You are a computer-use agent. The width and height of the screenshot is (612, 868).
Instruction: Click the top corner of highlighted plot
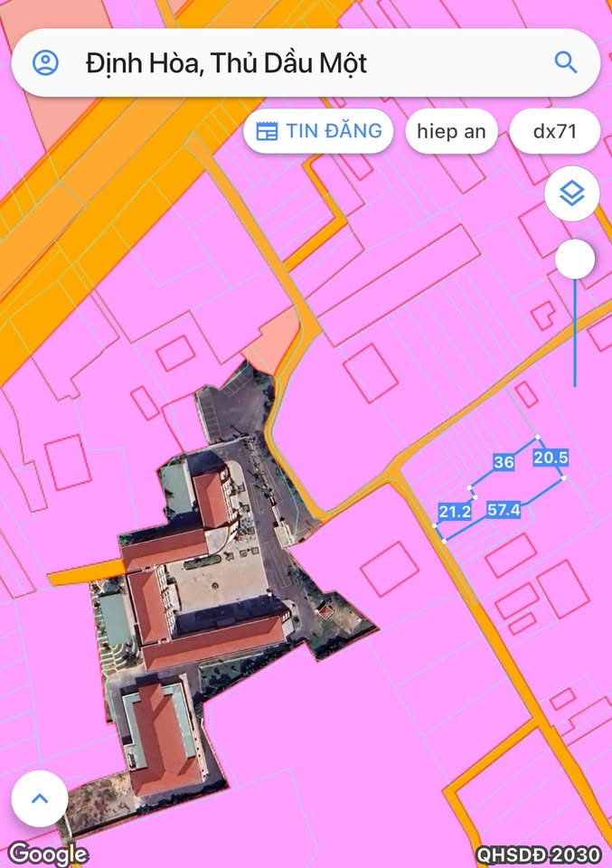click(538, 438)
